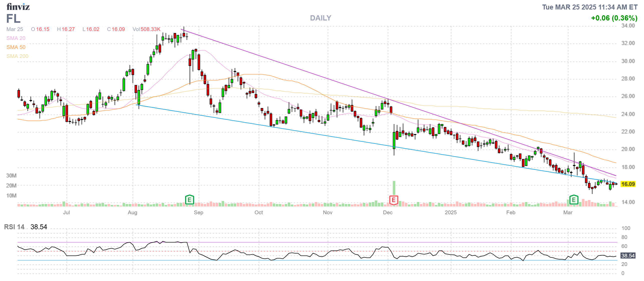Select the SMA 50 legend label

click(16, 47)
